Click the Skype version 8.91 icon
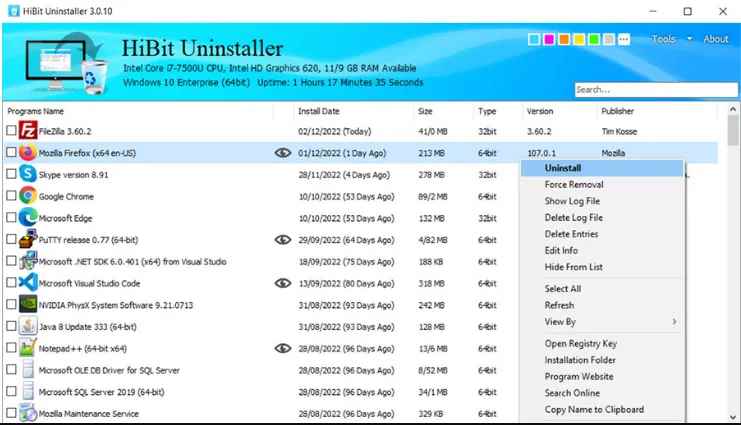The height and width of the screenshot is (425, 741). [29, 174]
